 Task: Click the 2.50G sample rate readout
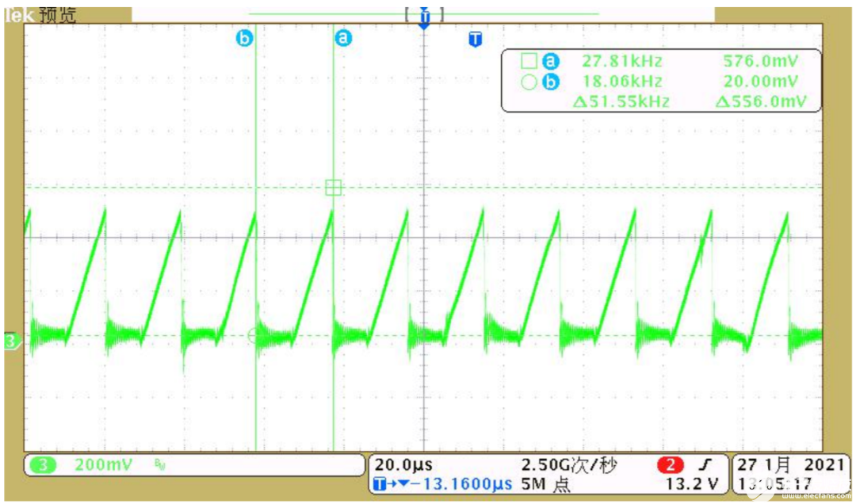[x=569, y=465]
